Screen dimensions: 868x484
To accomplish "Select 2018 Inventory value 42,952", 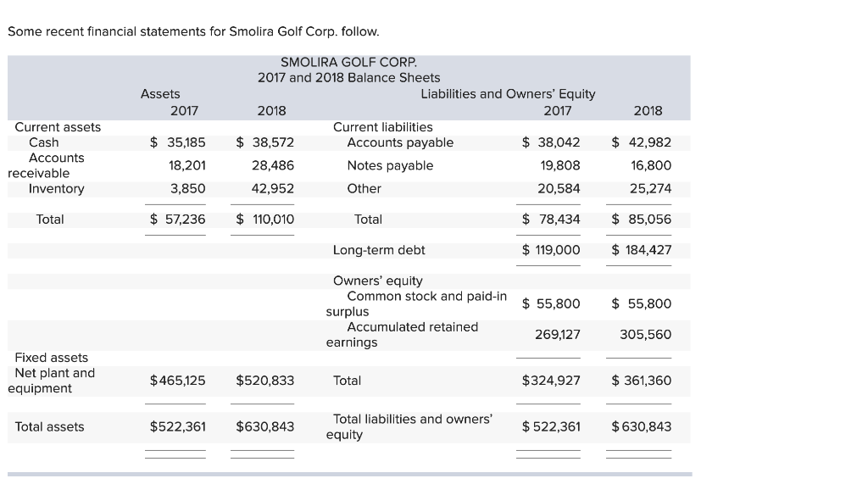I will click(x=272, y=189).
